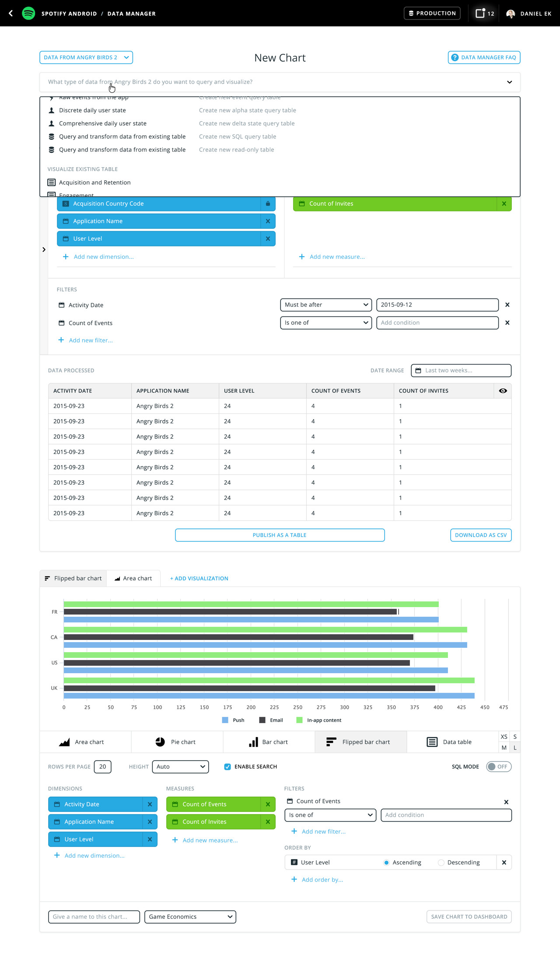The image size is (560, 963).
Task: Choose Descending order radio
Action: point(441,862)
